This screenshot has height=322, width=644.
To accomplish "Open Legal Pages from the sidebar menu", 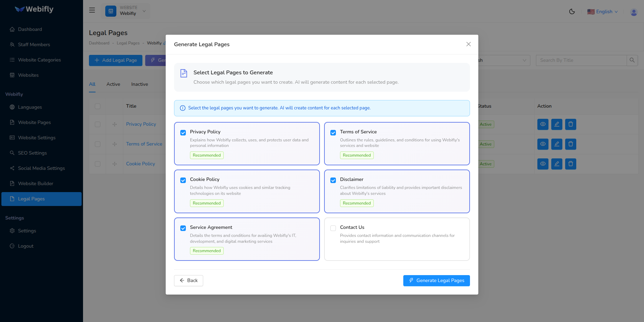I will 31,199.
